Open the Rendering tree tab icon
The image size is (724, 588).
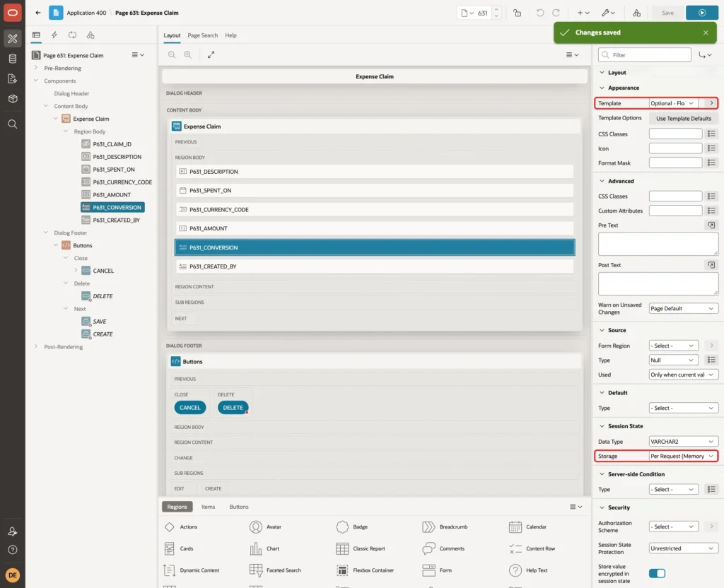pyautogui.click(x=36, y=35)
